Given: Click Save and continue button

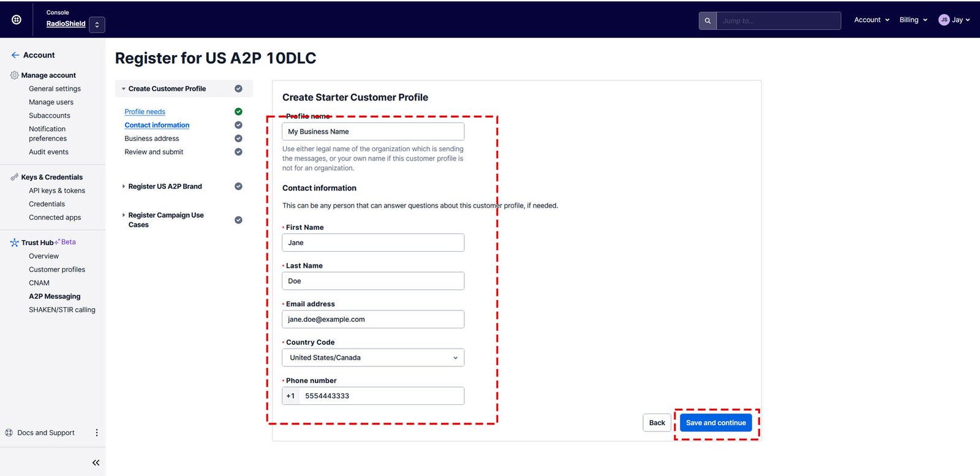Looking at the screenshot, I should coord(716,423).
